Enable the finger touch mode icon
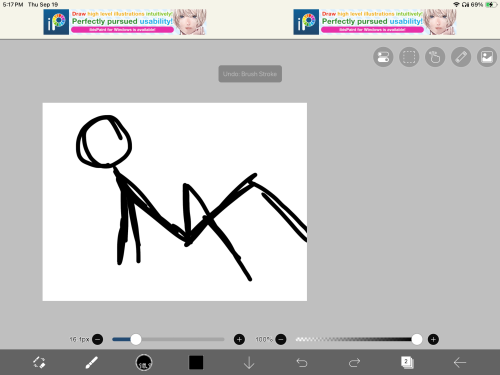This screenshot has height=375, width=500. 435,57
